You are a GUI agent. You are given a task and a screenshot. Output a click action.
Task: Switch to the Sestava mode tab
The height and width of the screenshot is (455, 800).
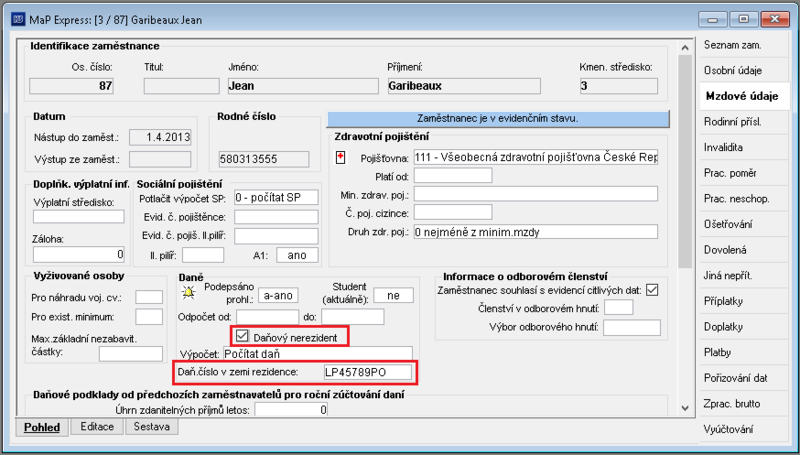pos(152,426)
